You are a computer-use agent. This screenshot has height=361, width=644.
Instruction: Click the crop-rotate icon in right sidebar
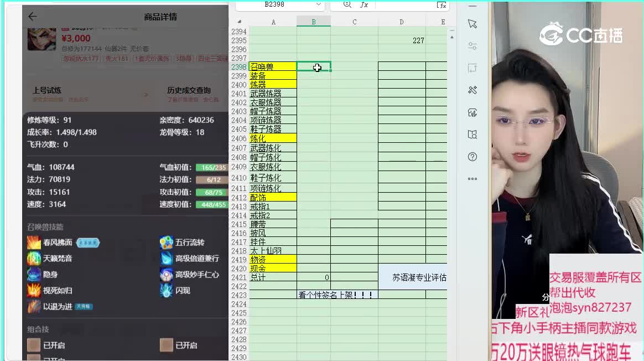472,68
